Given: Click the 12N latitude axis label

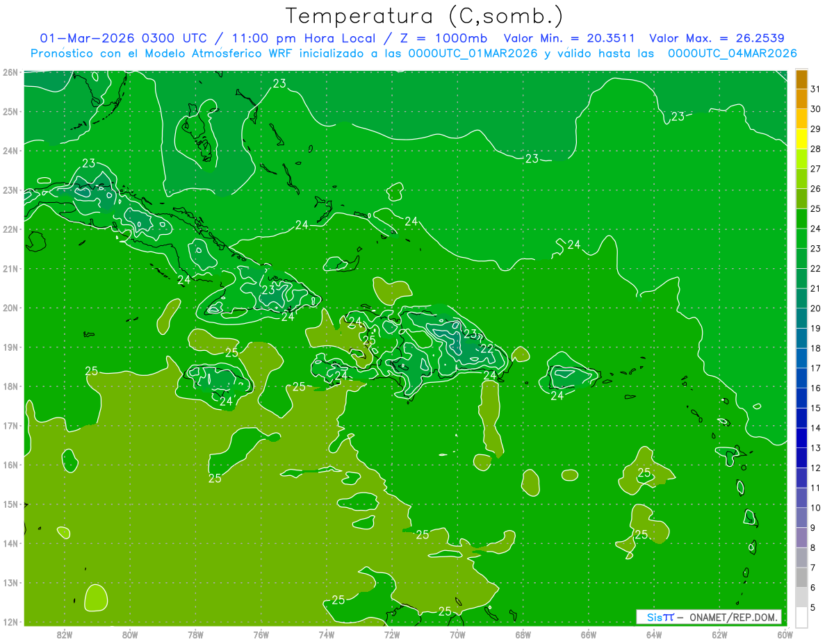Looking at the screenshot, I should [10, 622].
